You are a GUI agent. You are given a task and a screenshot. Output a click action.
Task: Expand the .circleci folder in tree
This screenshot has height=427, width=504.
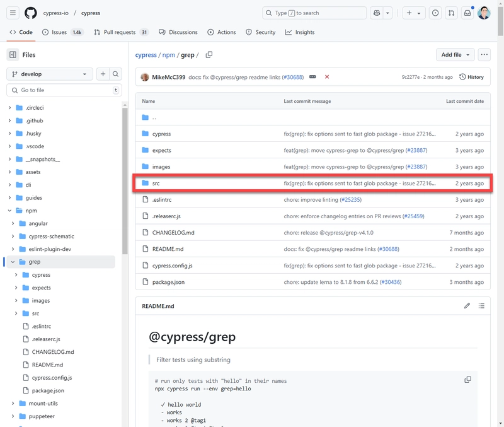(9, 107)
